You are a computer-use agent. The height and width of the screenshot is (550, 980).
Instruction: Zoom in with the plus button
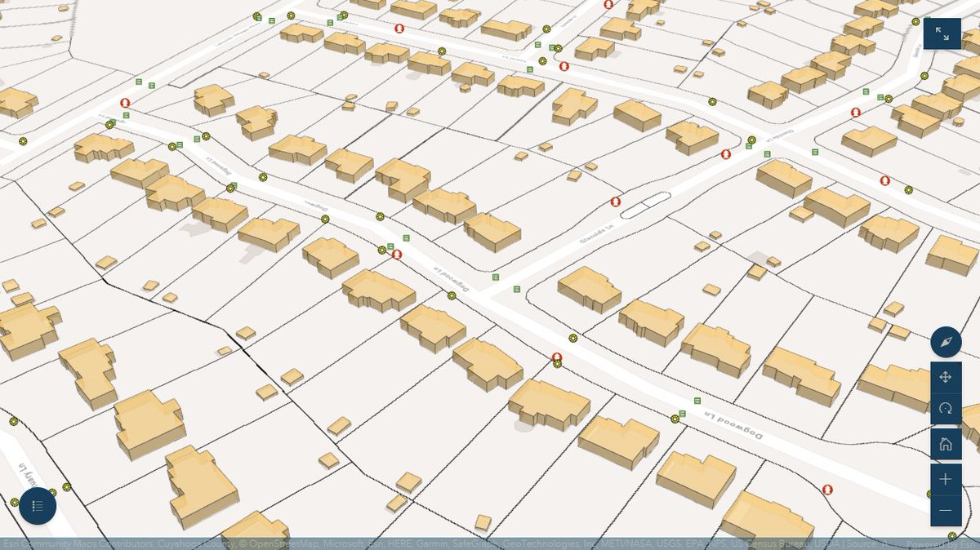tap(946, 479)
